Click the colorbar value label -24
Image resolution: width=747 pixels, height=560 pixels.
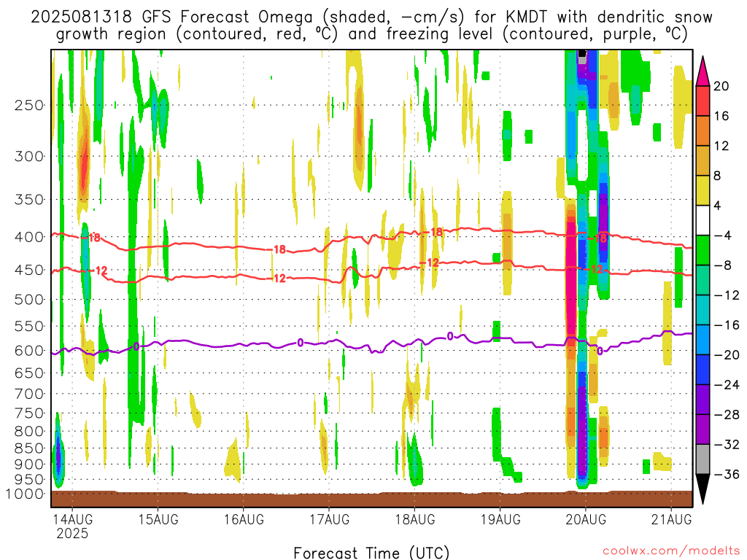pos(727,385)
